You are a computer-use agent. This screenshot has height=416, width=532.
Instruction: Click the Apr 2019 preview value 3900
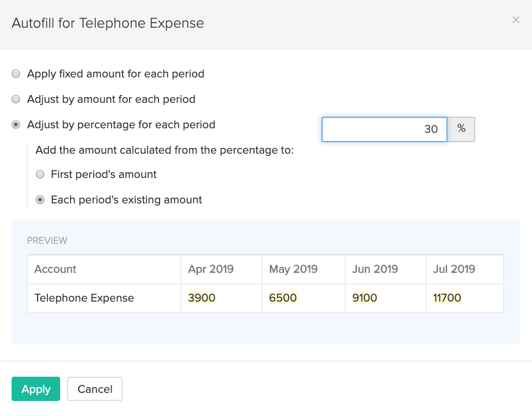pos(202,298)
